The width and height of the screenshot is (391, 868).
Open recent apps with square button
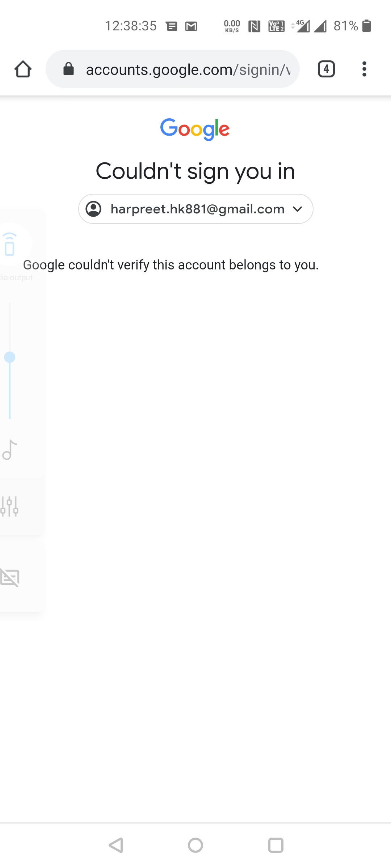coord(276,845)
